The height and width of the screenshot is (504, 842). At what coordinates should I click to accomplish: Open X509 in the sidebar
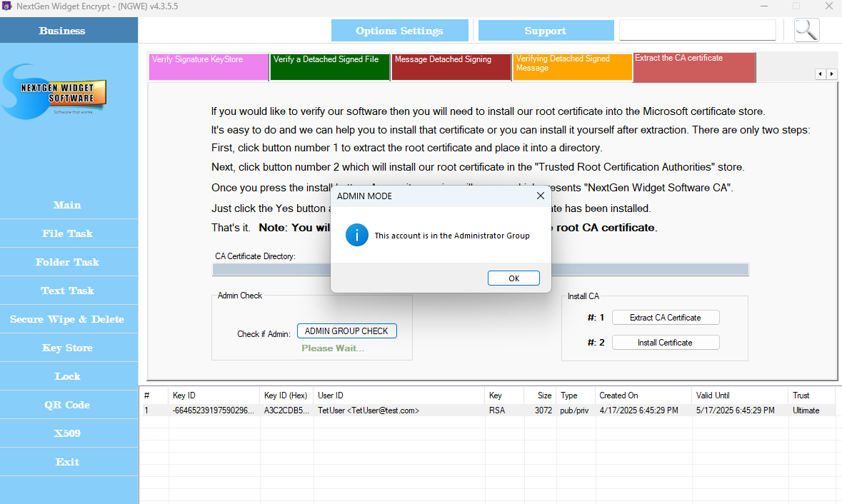pyautogui.click(x=68, y=433)
